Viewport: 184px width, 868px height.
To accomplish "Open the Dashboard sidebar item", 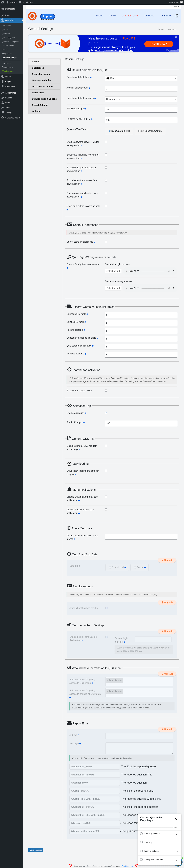I will pos(11,9).
